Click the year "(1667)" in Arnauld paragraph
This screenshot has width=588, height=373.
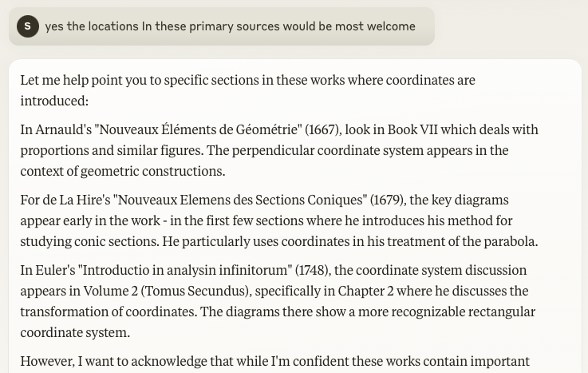[322, 129]
